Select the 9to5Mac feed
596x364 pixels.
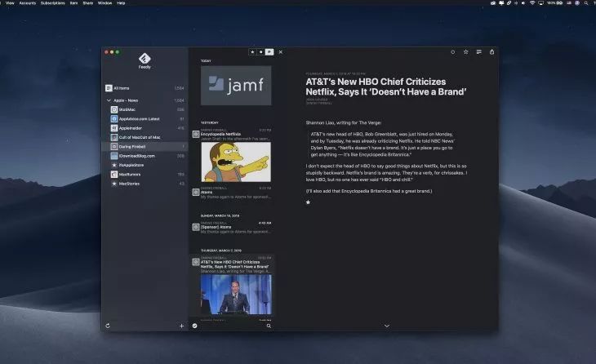pyautogui.click(x=145, y=109)
